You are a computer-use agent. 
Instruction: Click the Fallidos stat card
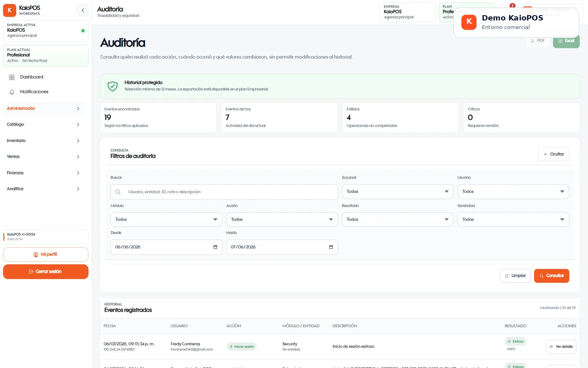coord(400,118)
